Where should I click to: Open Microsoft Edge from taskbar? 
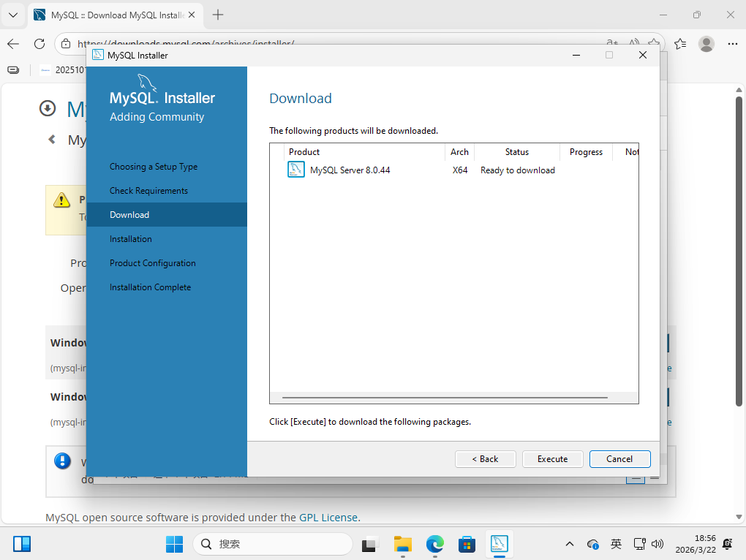[x=435, y=544]
